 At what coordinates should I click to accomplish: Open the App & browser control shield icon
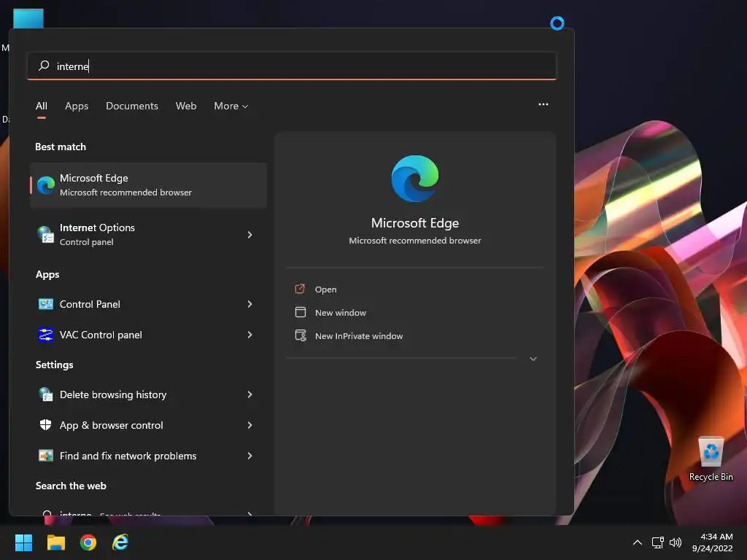[46, 425]
